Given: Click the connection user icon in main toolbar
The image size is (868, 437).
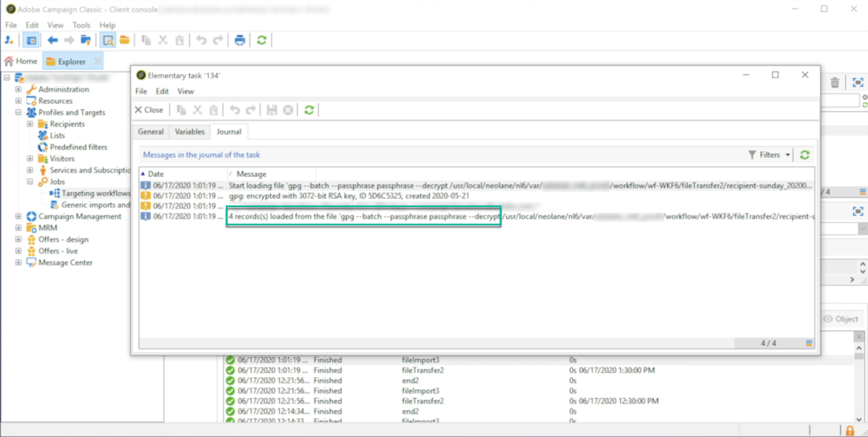Looking at the screenshot, I should pos(9,40).
